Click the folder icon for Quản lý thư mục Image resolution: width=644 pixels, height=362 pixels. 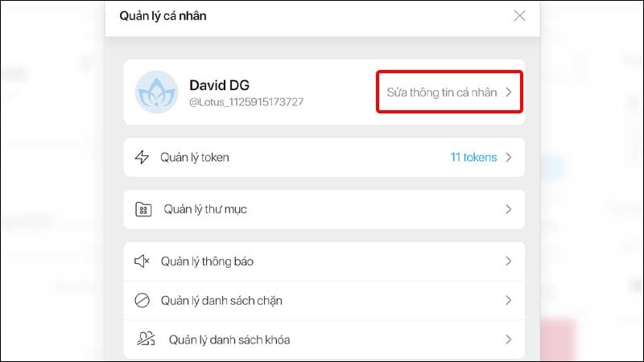click(143, 209)
